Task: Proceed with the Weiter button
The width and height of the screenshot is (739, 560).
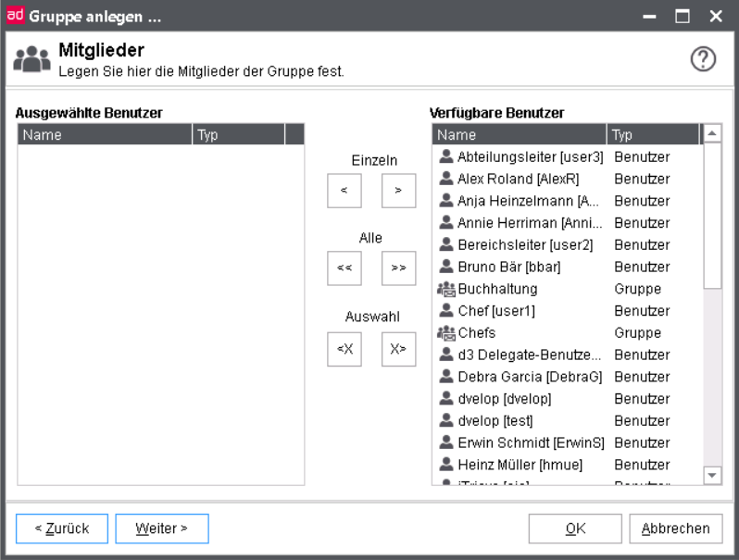Action: pyautogui.click(x=162, y=529)
